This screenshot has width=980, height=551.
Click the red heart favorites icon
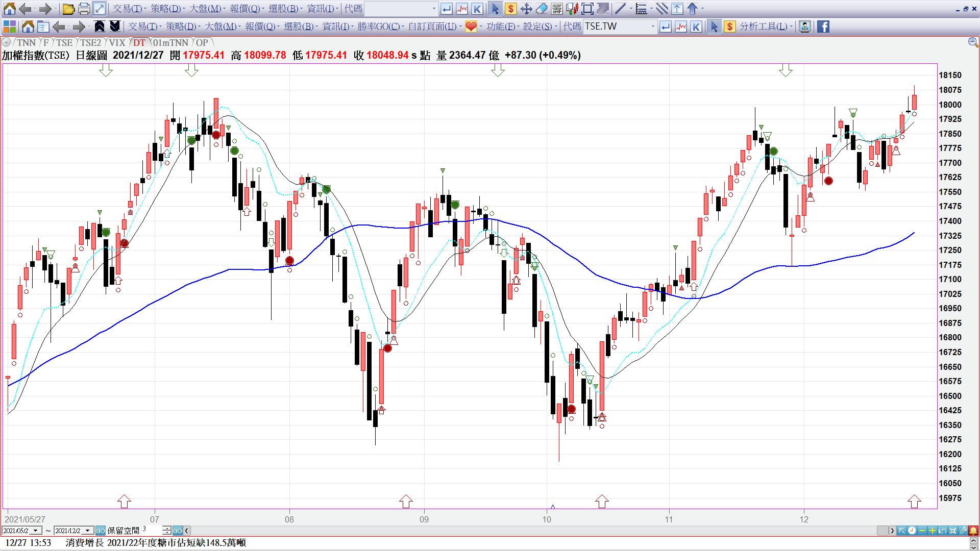tap(471, 27)
